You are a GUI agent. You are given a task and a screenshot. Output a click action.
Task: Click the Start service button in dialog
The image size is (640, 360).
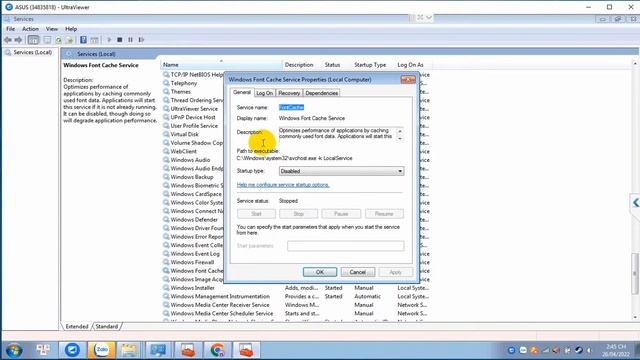point(256,213)
